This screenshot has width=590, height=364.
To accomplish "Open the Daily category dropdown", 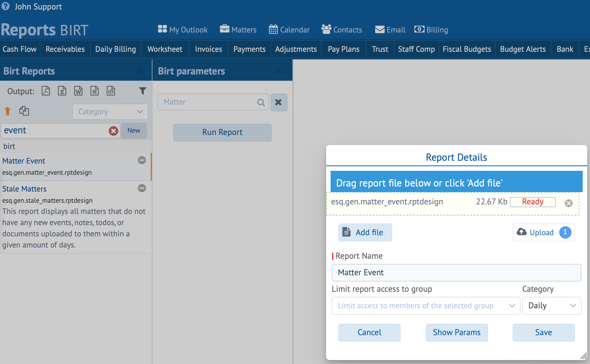I will coord(551,306).
